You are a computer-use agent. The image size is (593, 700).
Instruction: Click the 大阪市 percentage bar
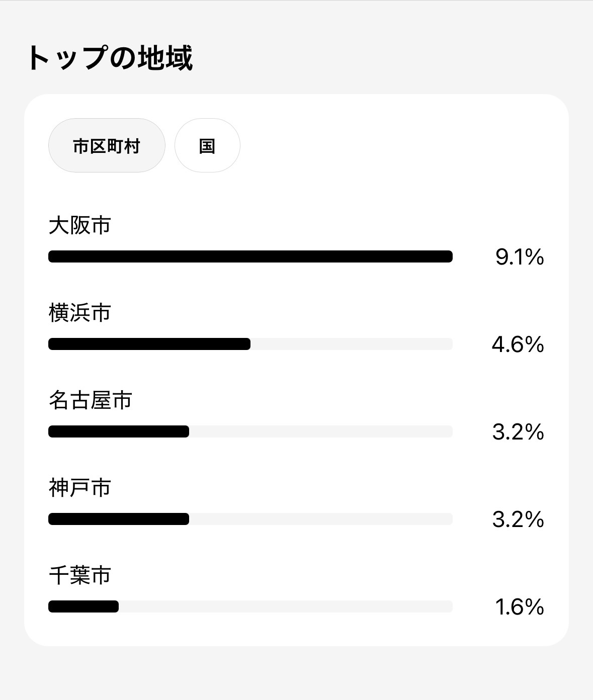250,256
